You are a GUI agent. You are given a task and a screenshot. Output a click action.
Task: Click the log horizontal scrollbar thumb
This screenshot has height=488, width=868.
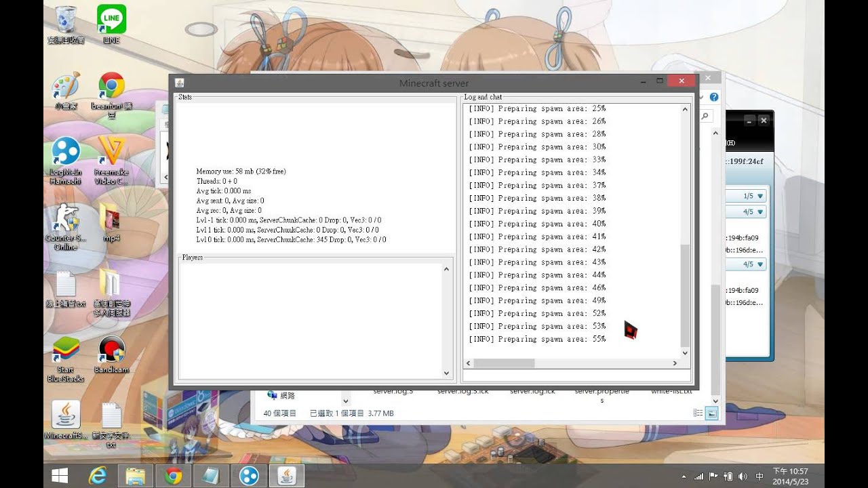[x=503, y=363]
